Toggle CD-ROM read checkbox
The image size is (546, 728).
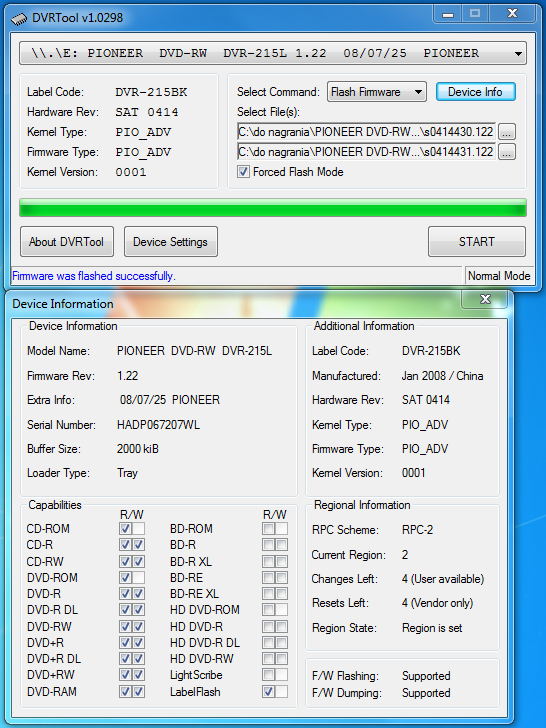click(125, 528)
